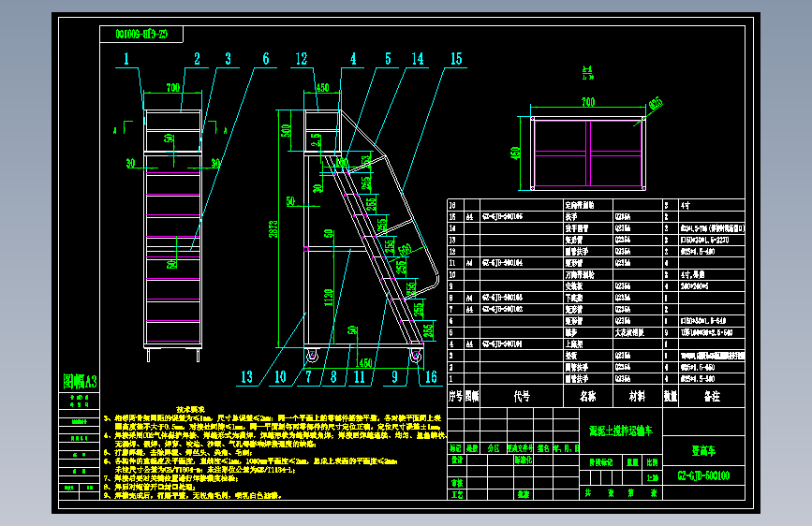Click the 重量 weight label in the title block

click(x=632, y=462)
